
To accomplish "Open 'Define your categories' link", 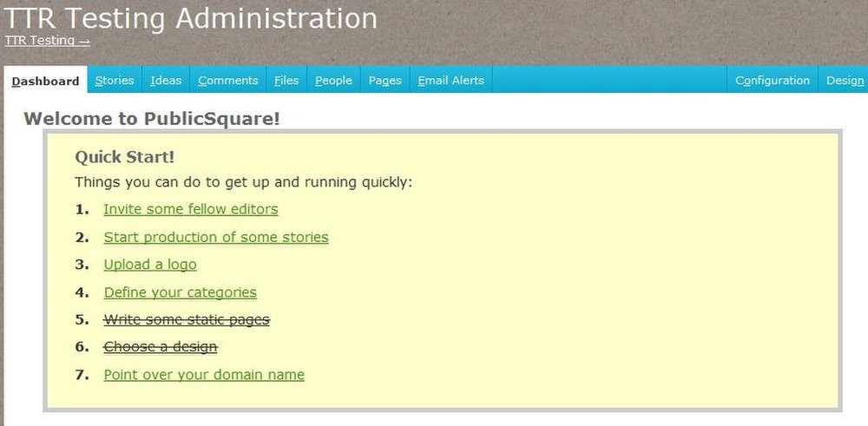I will [181, 292].
